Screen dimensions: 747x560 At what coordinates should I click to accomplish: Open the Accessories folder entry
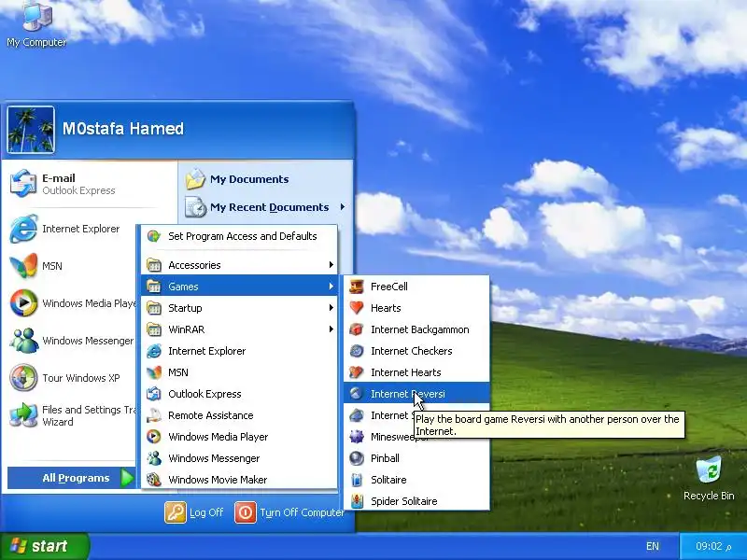[240, 265]
